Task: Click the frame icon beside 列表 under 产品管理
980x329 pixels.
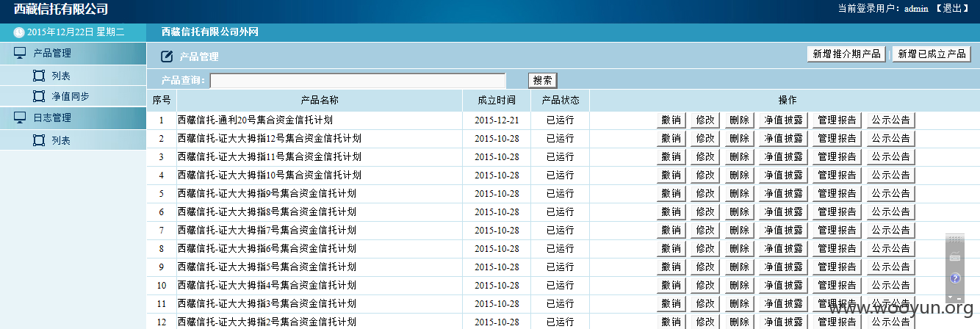Action: tap(39, 76)
